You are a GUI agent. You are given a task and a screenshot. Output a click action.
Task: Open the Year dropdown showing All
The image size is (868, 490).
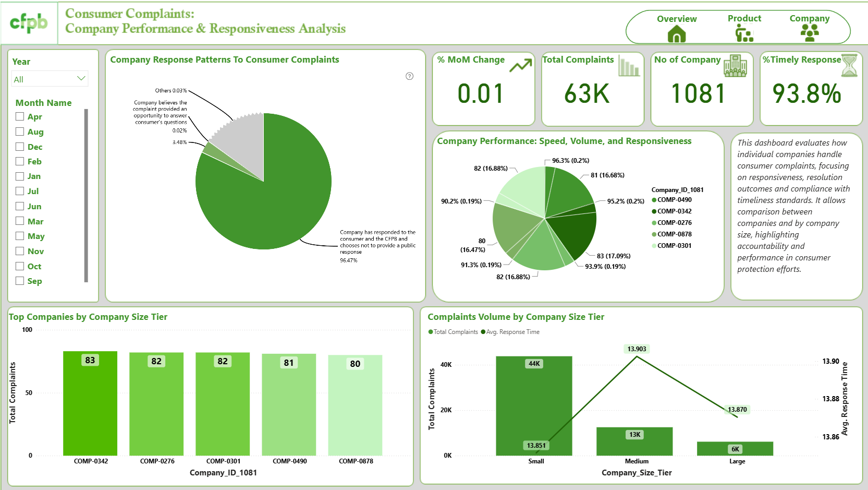click(50, 79)
